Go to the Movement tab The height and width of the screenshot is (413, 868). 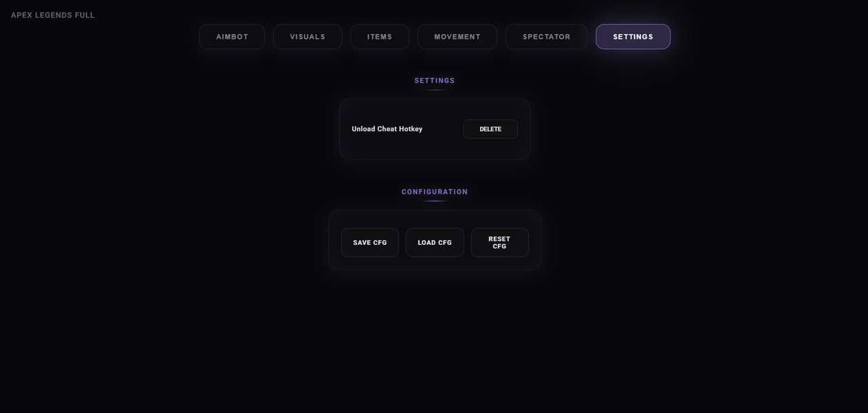(x=457, y=37)
